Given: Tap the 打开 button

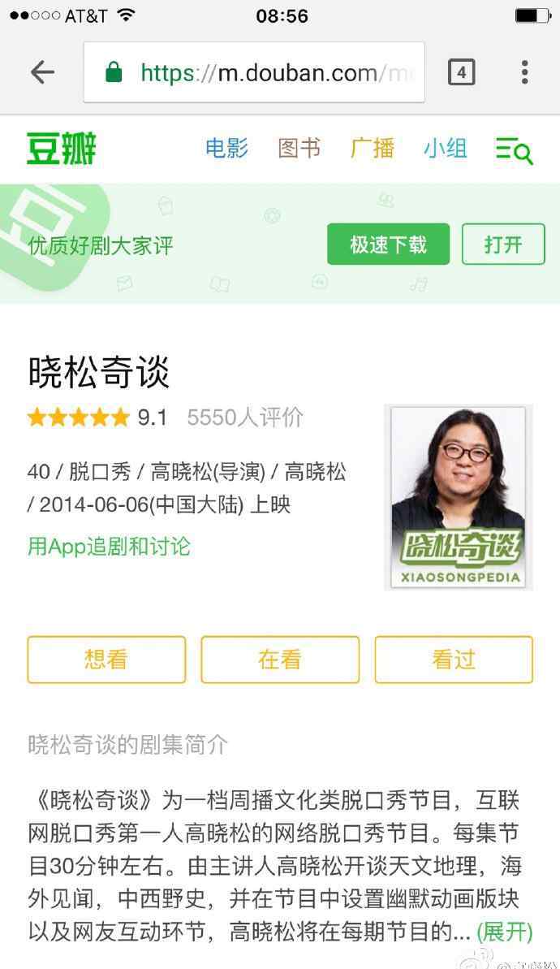Looking at the screenshot, I should click(x=503, y=244).
